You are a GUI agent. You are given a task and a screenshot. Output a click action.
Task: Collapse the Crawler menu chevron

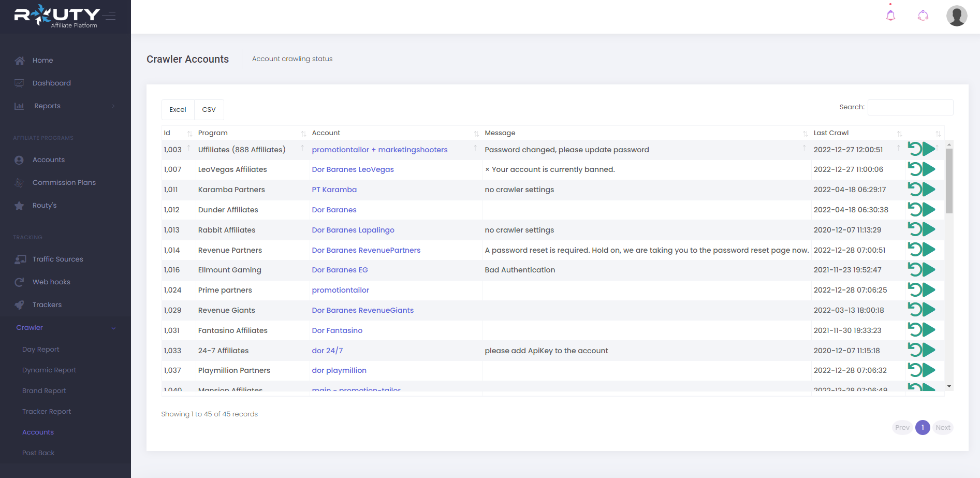[x=113, y=328]
